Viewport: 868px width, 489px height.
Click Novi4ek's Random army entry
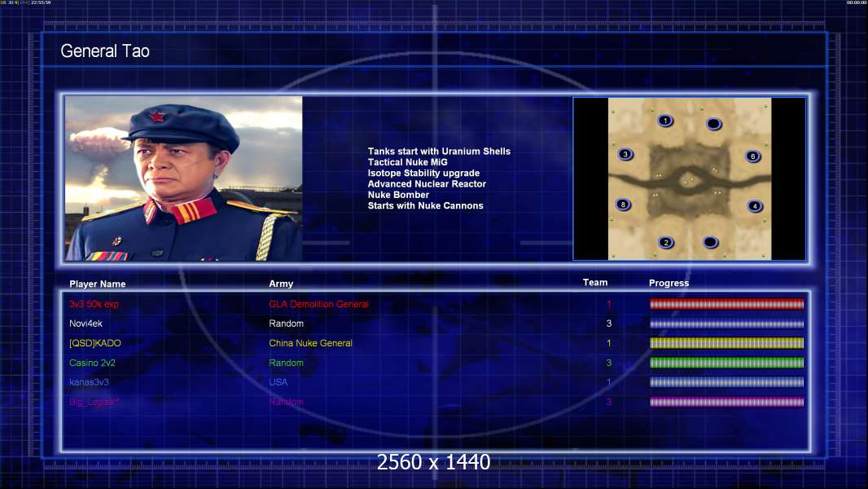point(286,324)
